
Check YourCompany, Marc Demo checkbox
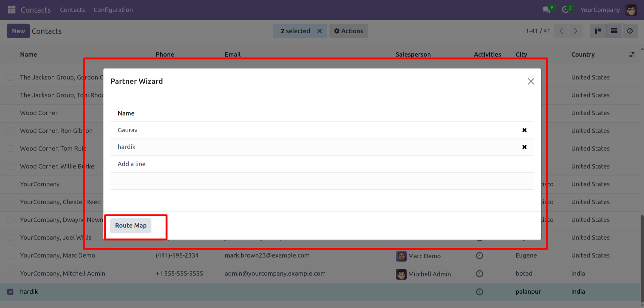[10, 256]
